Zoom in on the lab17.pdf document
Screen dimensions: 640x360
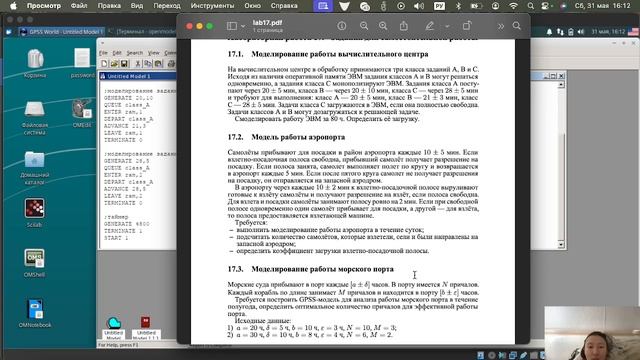383,26
